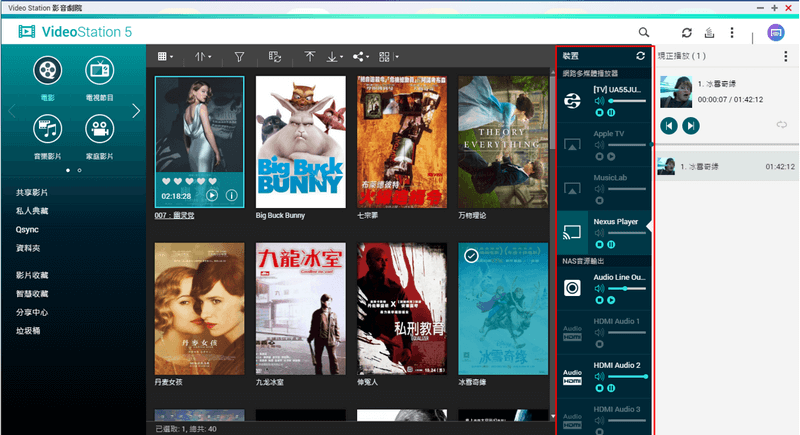Skip to next track in now playing
This screenshot has height=435, width=800.
coord(691,125)
